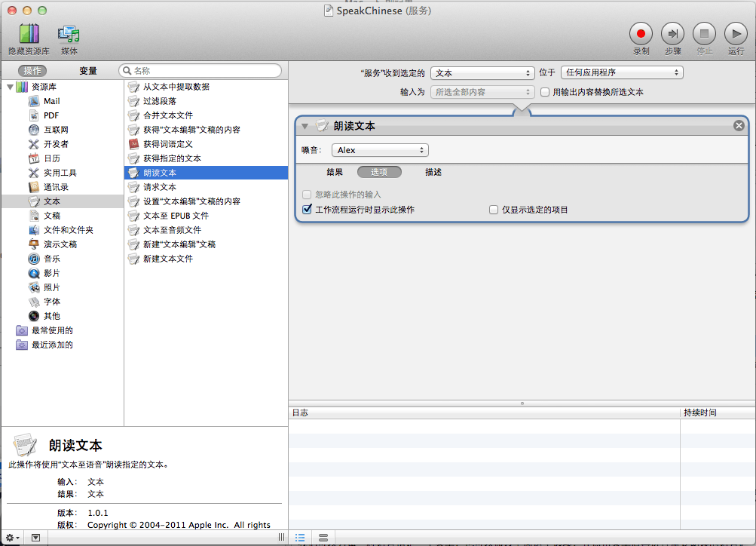Click the 日志 log column header

484,413
